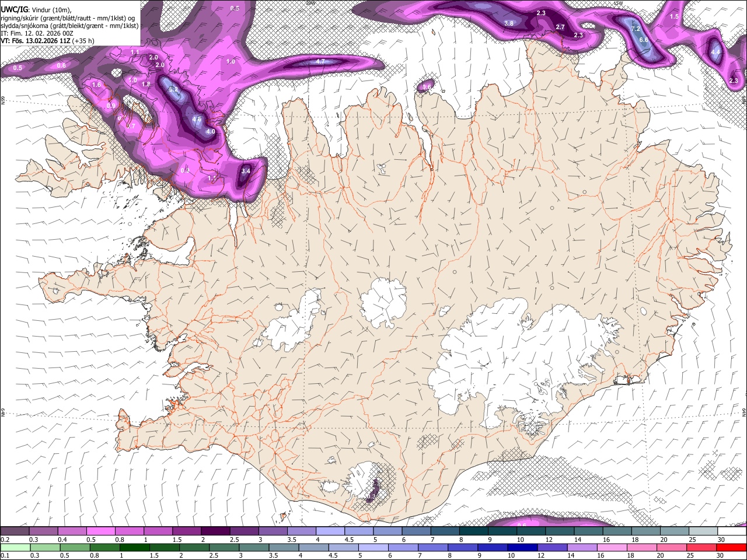Select the bright red 30+ rain legend swatch

(730, 547)
